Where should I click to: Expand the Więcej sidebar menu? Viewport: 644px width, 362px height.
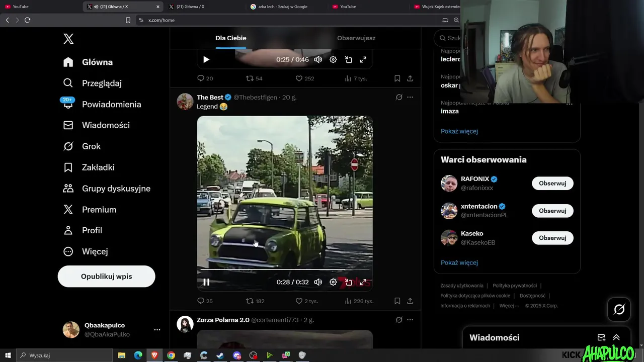(x=86, y=251)
